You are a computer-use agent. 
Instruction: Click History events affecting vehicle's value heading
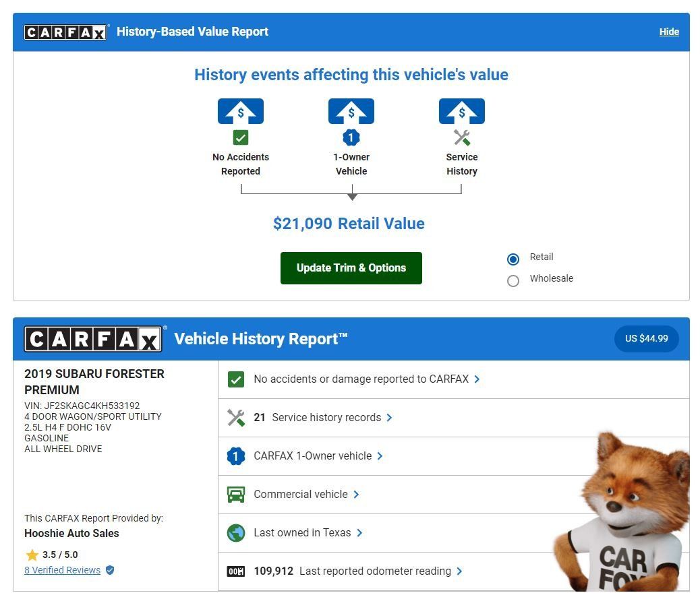point(351,75)
